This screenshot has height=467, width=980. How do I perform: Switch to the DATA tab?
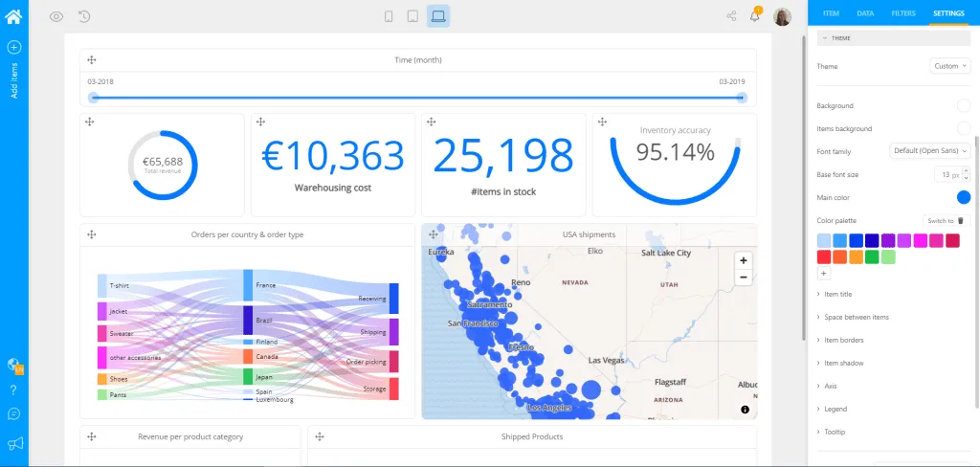click(x=865, y=13)
